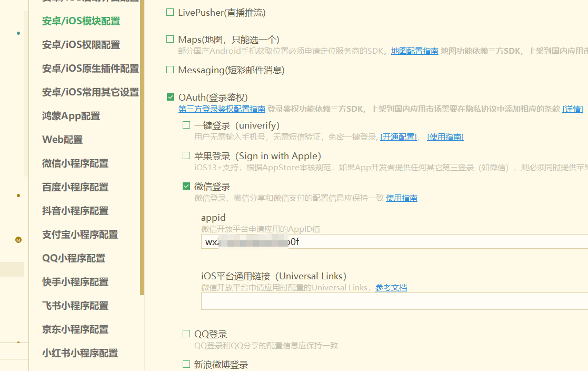Focus the iOS Universal Links input box
Viewport: 588px width, 371px height.
394,301
